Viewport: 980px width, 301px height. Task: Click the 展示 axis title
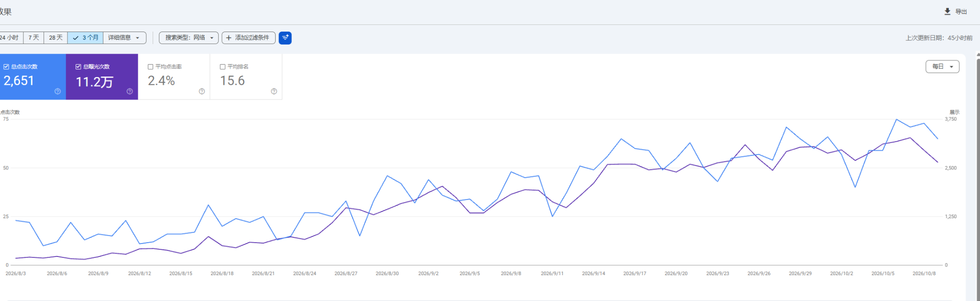pyautogui.click(x=955, y=112)
